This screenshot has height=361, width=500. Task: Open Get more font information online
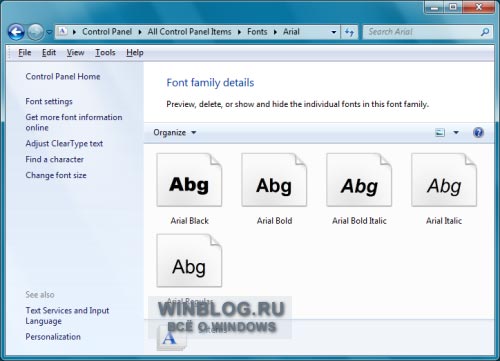[74, 122]
